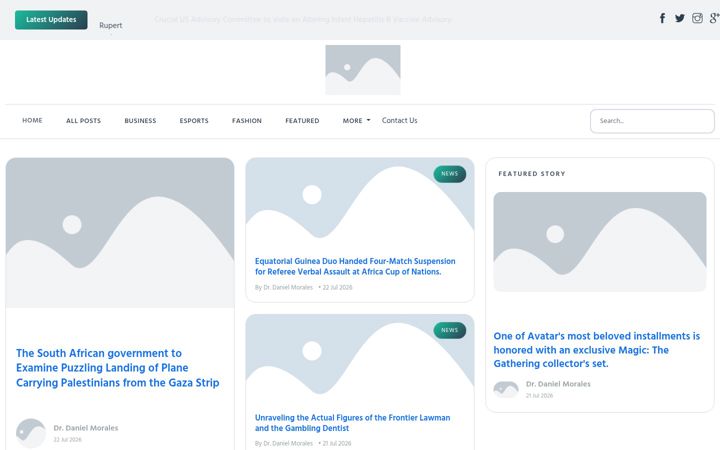The image size is (720, 450).
Task: Click the Featured Story thumbnail image
Action: pyautogui.click(x=600, y=242)
